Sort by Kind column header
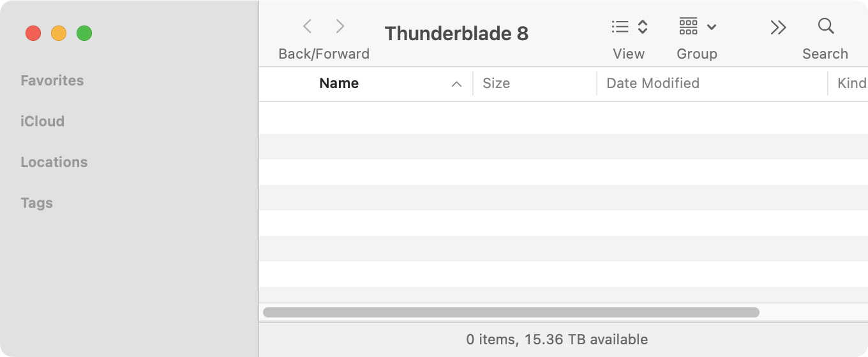Screen dimensions: 868x357 [851, 83]
